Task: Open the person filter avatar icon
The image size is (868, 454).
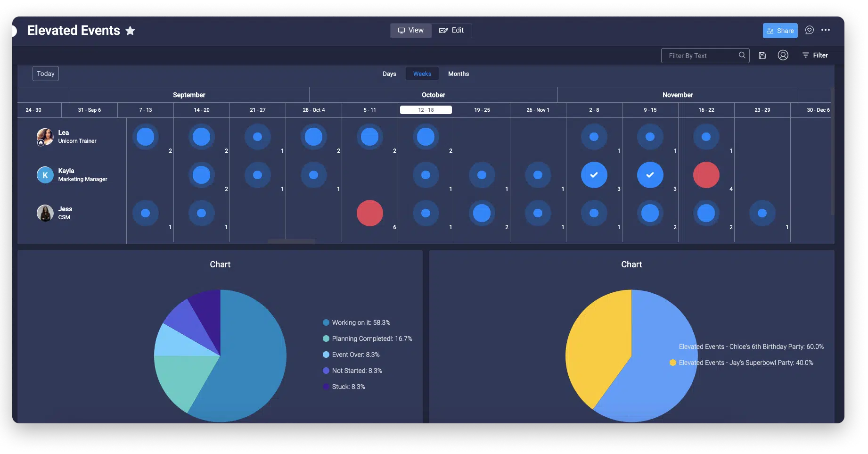Action: point(783,56)
